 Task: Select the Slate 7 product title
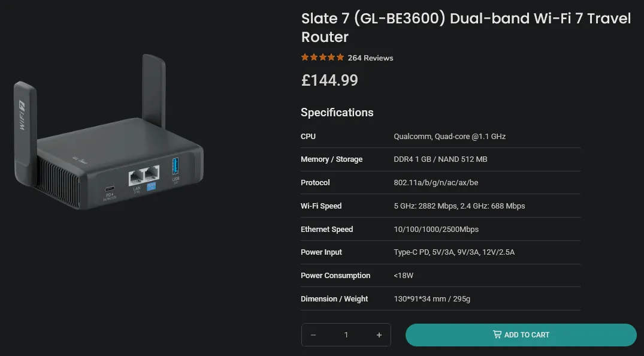click(x=465, y=28)
